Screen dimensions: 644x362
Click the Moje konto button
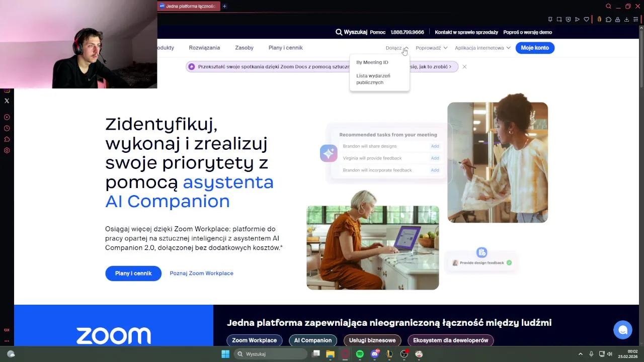[x=535, y=48]
